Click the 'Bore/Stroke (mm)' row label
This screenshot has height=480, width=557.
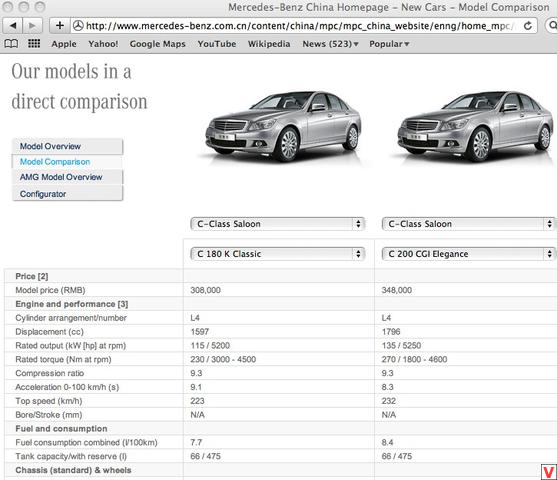[49, 415]
